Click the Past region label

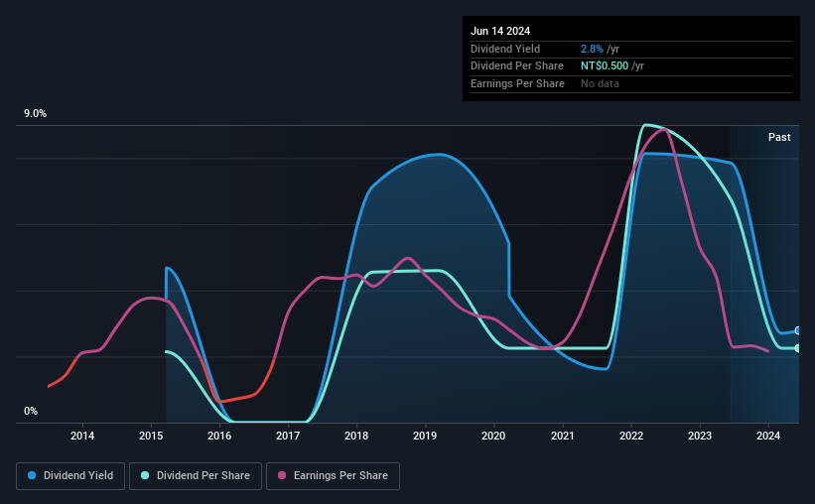(x=779, y=137)
